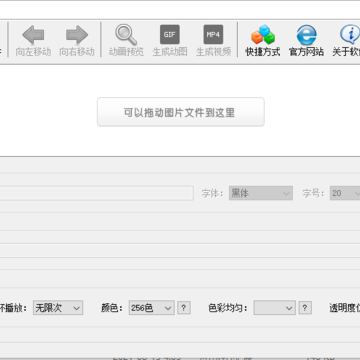Viewport: 360px width, 360px height.
Task: Expand the 色彩均匀 dropdown
Action: (x=274, y=308)
